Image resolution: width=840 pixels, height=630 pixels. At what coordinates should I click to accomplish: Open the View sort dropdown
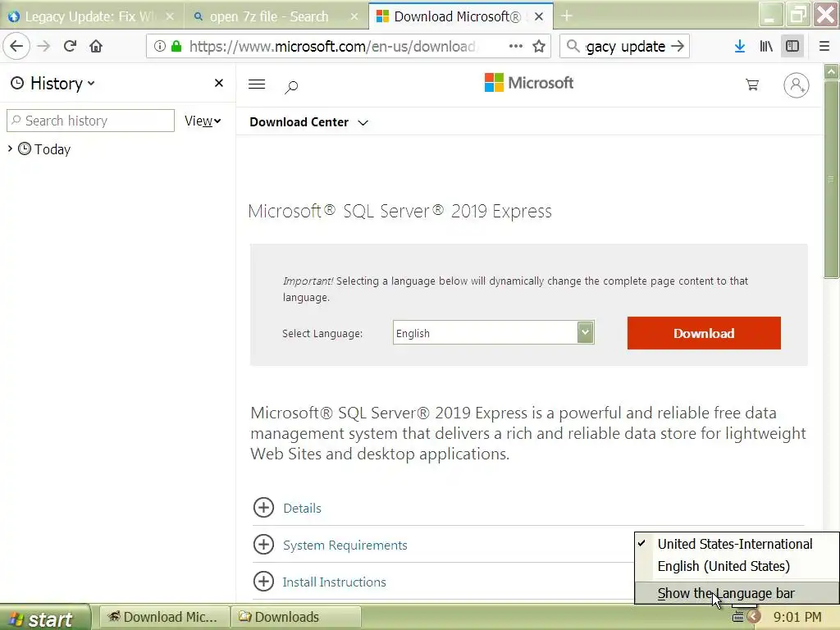(x=203, y=121)
